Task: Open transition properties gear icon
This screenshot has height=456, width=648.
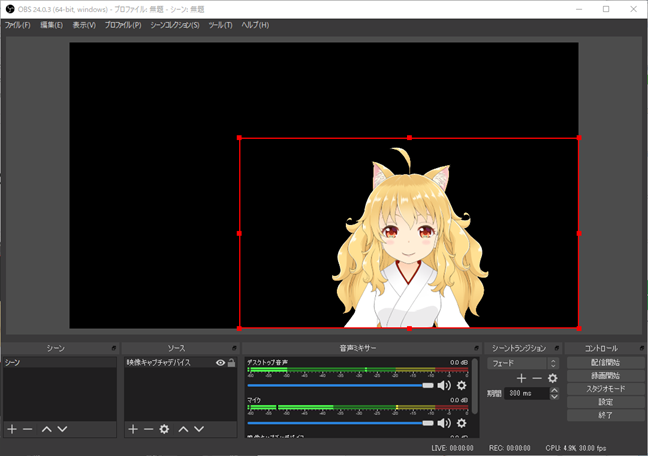Action: [x=553, y=378]
